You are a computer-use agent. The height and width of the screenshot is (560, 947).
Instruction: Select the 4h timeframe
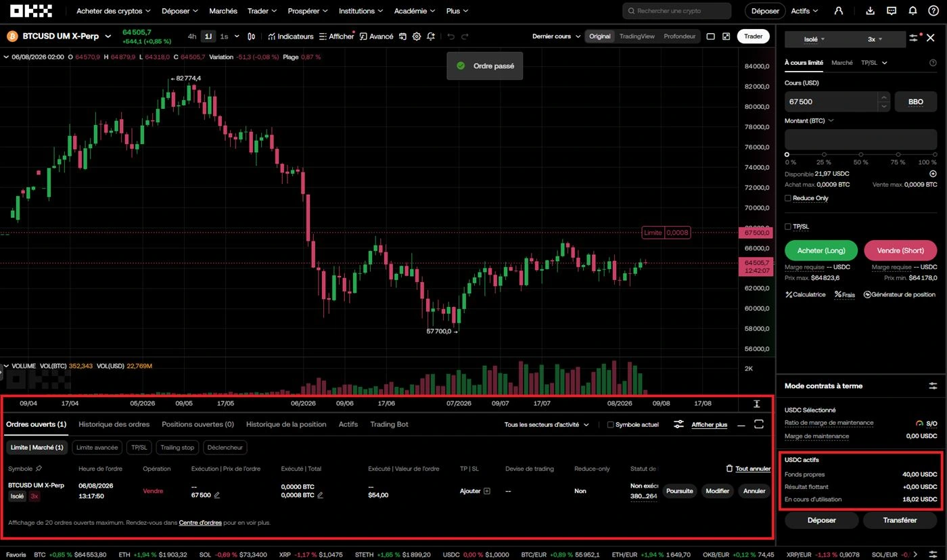pyautogui.click(x=192, y=37)
